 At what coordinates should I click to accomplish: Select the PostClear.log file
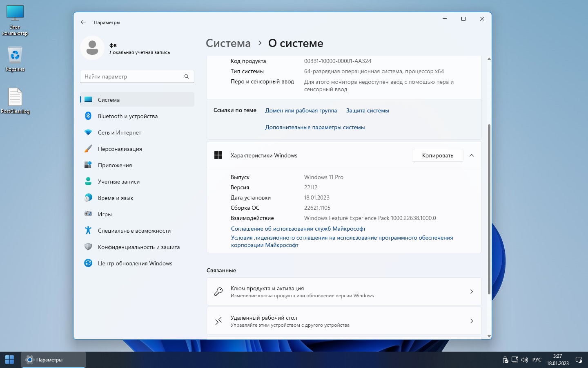[15, 101]
